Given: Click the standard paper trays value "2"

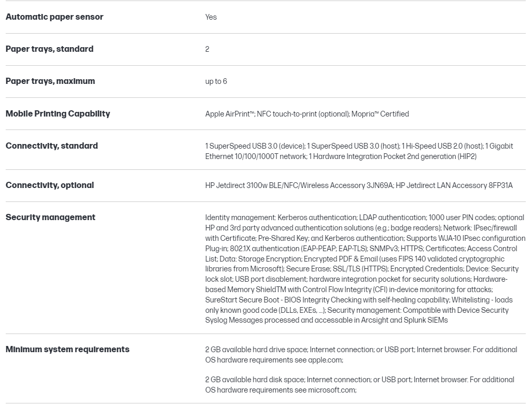Looking at the screenshot, I should (x=207, y=49).
